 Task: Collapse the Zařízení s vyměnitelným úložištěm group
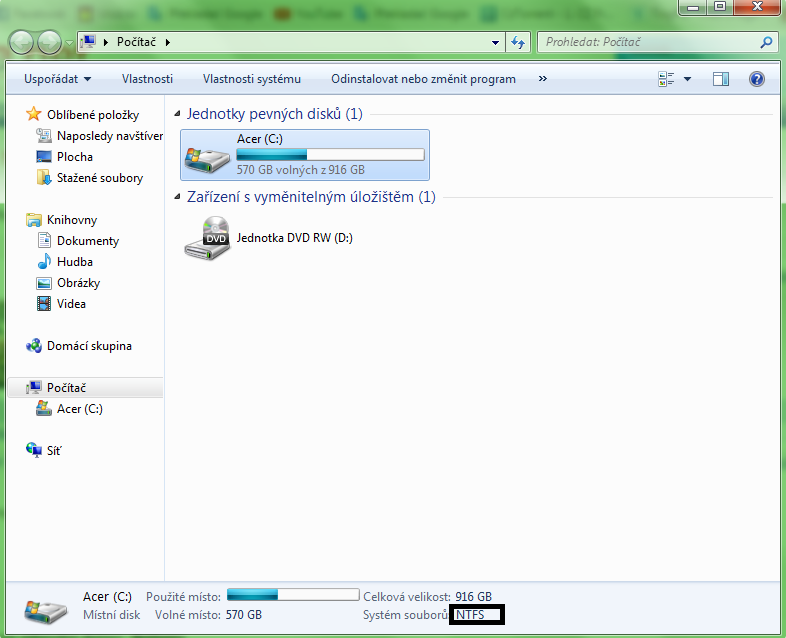(178, 198)
